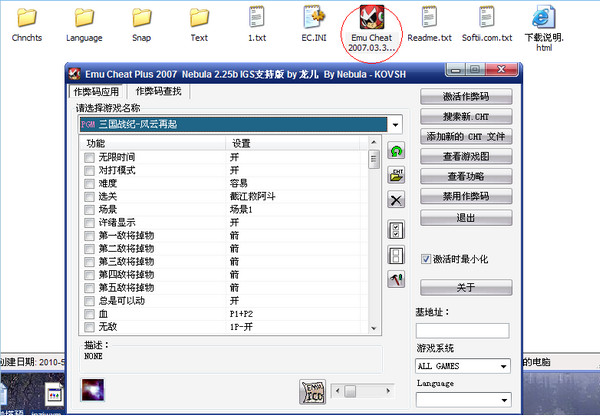
Task: Click the 设置 column header
Action: (x=293, y=144)
